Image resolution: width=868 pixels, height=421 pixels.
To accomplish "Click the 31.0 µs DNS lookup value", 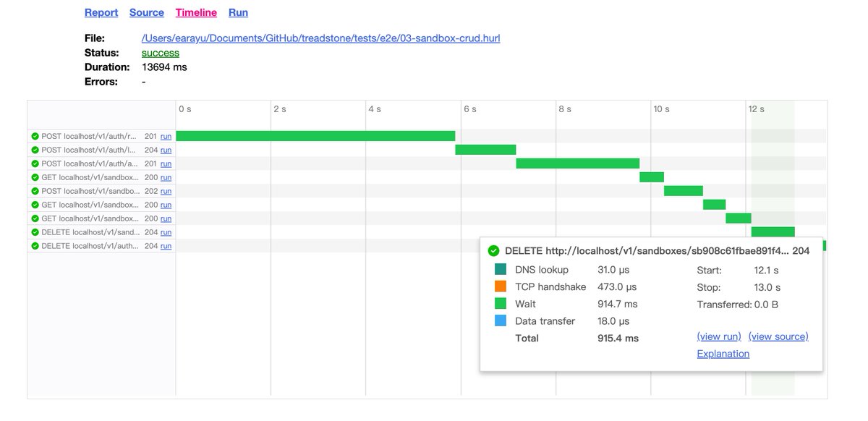I will point(614,270).
